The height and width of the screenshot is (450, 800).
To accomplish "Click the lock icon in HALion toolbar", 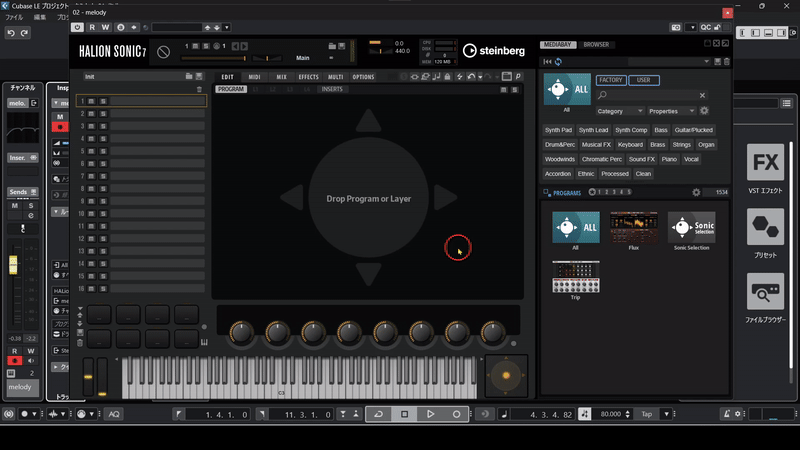I will coord(447,77).
